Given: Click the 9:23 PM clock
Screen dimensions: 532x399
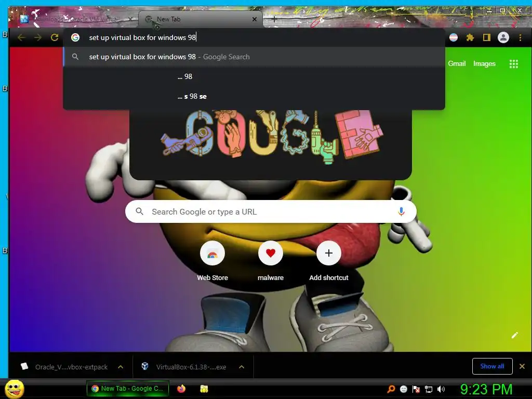Looking at the screenshot, I should 486,389.
